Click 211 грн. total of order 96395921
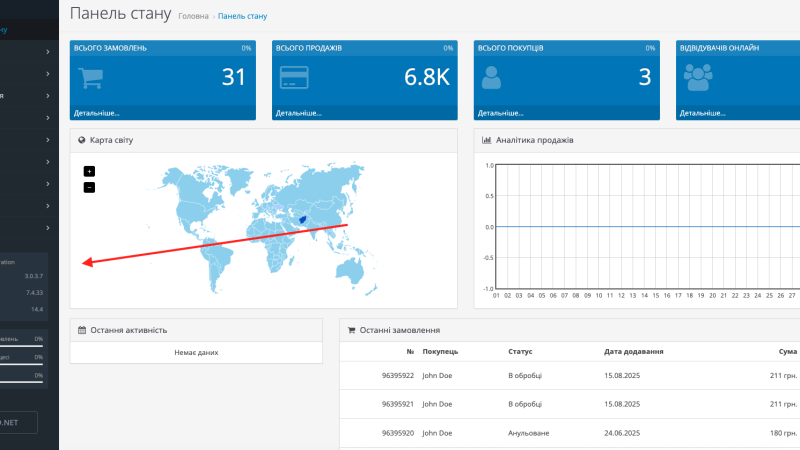 click(783, 404)
